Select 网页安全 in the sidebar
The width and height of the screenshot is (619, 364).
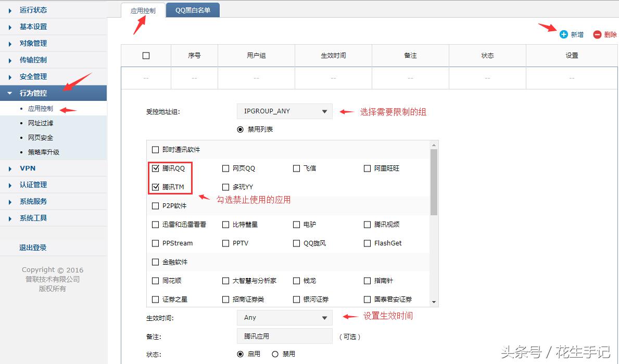[x=41, y=137]
